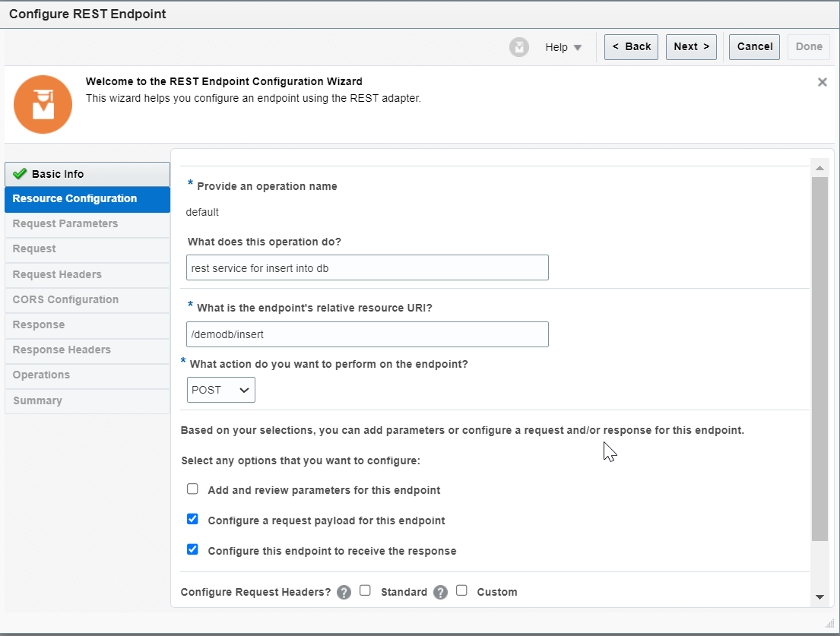Dismiss the wizard welcome banner
The width and height of the screenshot is (840, 636).
click(822, 81)
